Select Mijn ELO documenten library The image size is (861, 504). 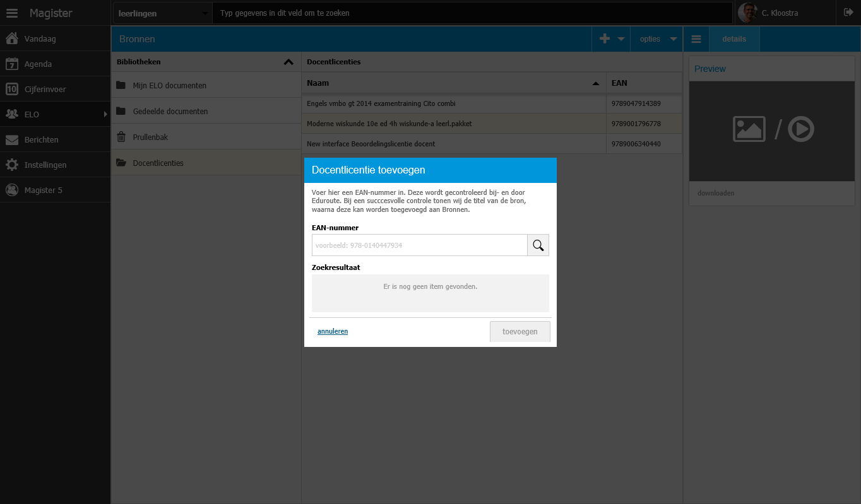tap(206, 85)
